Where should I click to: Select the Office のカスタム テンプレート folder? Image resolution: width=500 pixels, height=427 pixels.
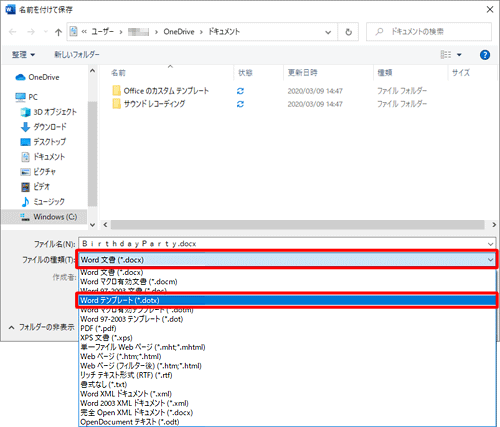coord(161,91)
